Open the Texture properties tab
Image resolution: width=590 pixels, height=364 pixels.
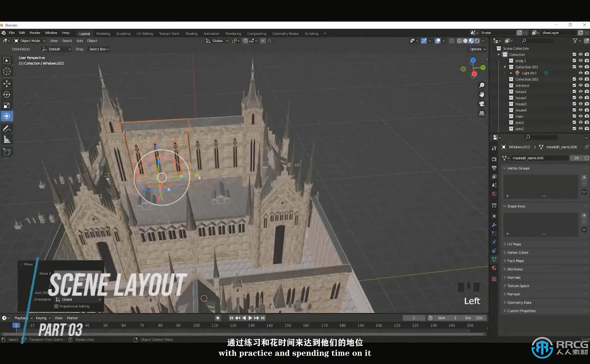(494, 279)
